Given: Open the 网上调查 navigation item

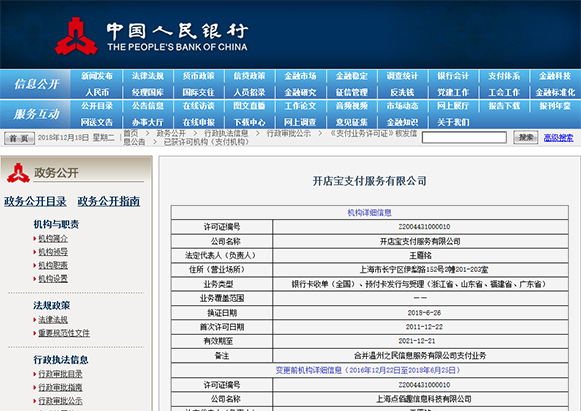Looking at the screenshot, I should pos(301,122).
